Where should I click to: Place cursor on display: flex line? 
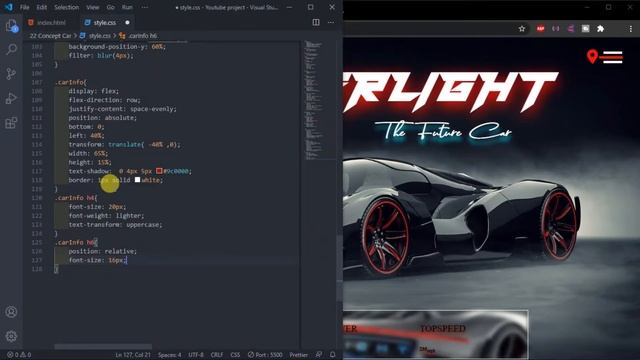(x=94, y=91)
